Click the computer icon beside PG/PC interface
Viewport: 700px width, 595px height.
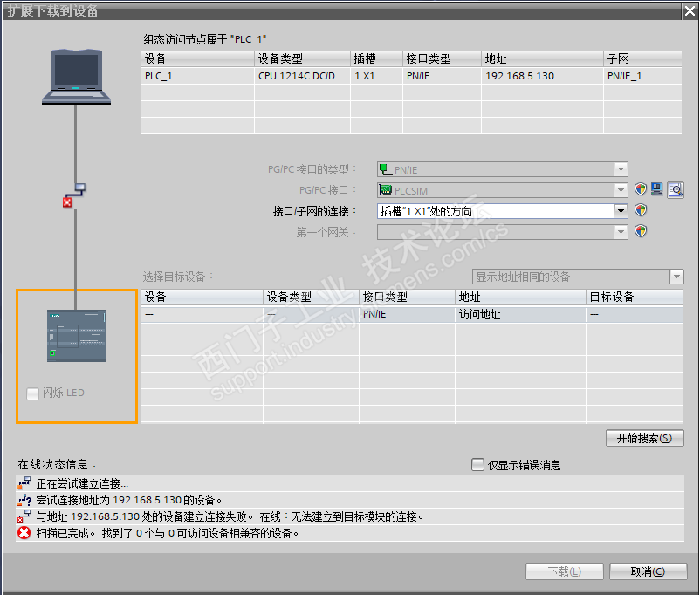656,189
